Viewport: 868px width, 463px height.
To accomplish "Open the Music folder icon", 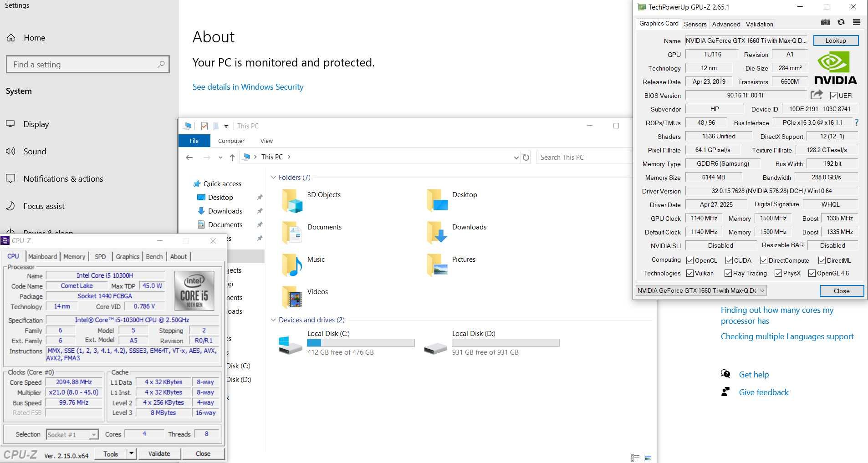I will point(292,265).
